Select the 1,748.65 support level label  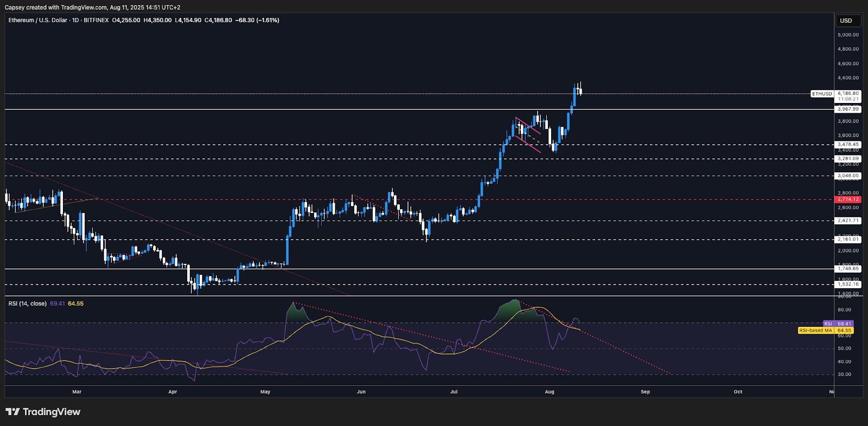[x=848, y=268]
